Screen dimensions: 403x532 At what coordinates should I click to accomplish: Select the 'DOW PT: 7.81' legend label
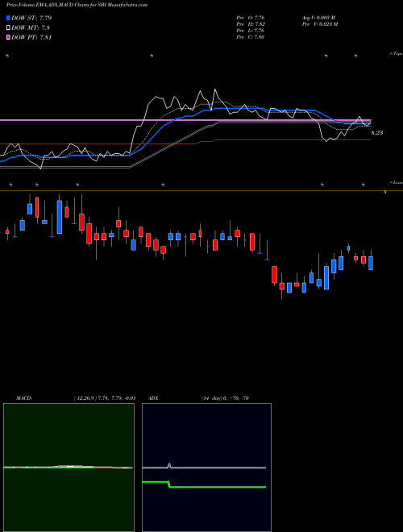click(31, 37)
